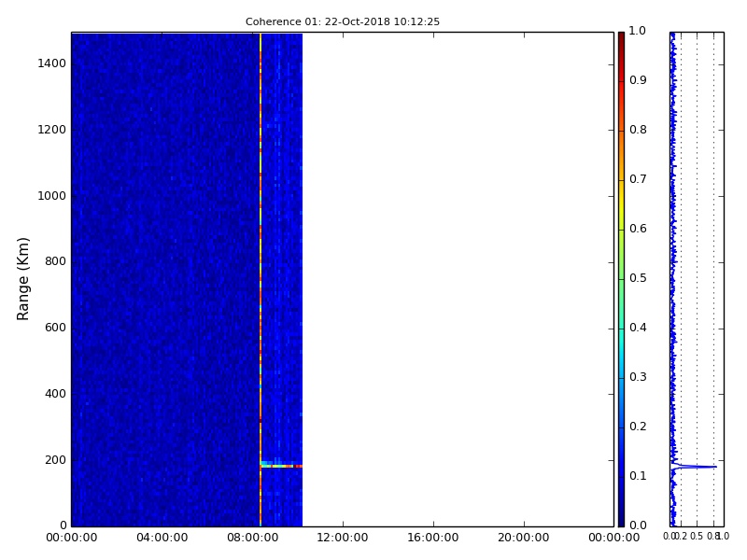Click the colorbar label 0.5
This screenshot has height=560, width=747.
coord(638,278)
